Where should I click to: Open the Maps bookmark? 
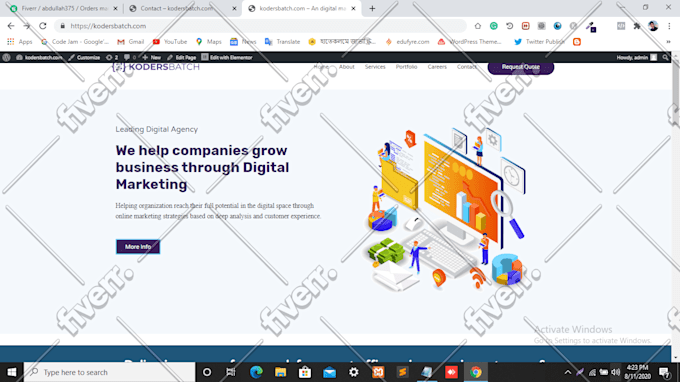pyautogui.click(x=209, y=42)
